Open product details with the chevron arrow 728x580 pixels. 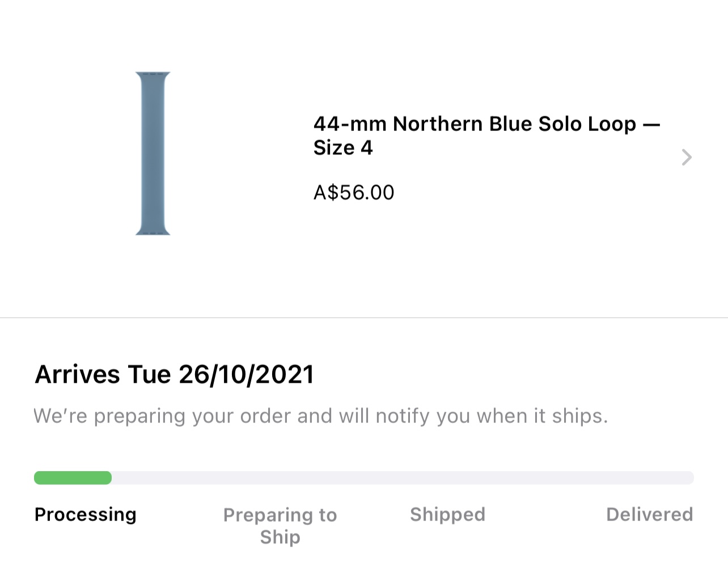687,157
